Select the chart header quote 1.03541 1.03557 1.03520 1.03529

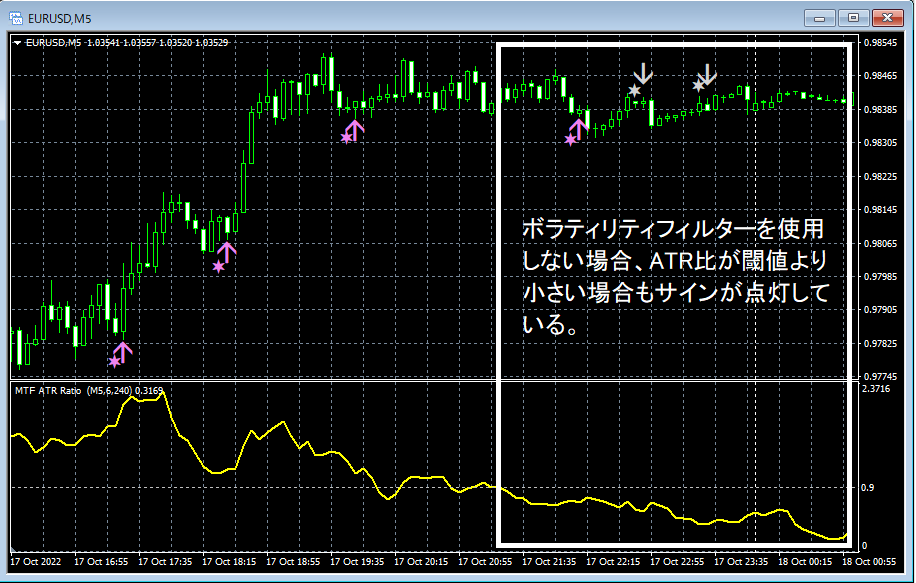tap(157, 43)
